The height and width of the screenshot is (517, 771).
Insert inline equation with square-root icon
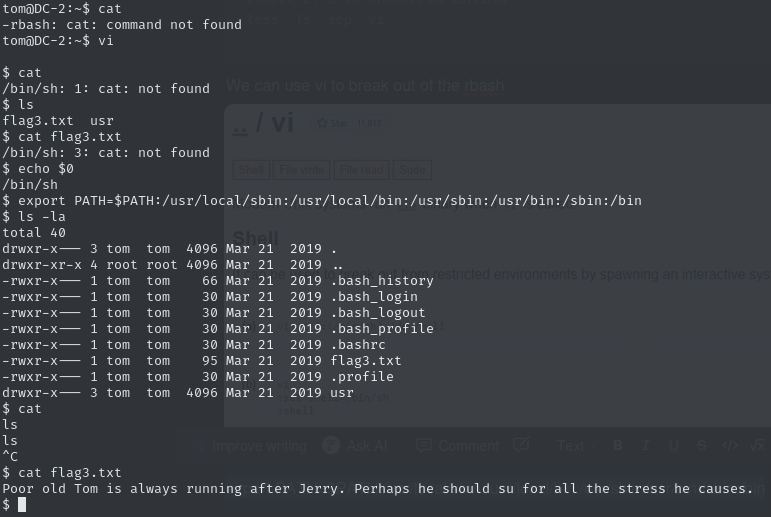pyautogui.click(x=758, y=446)
